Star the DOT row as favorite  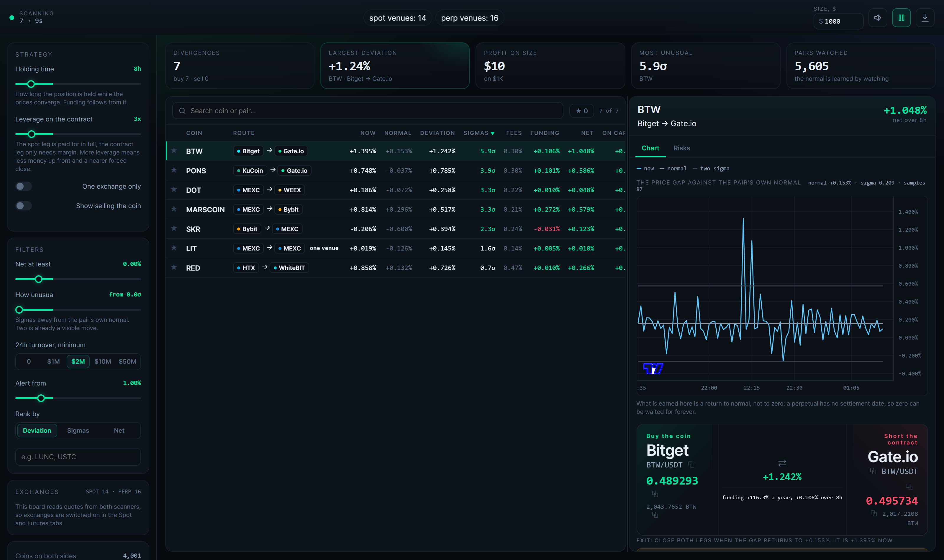click(x=174, y=190)
